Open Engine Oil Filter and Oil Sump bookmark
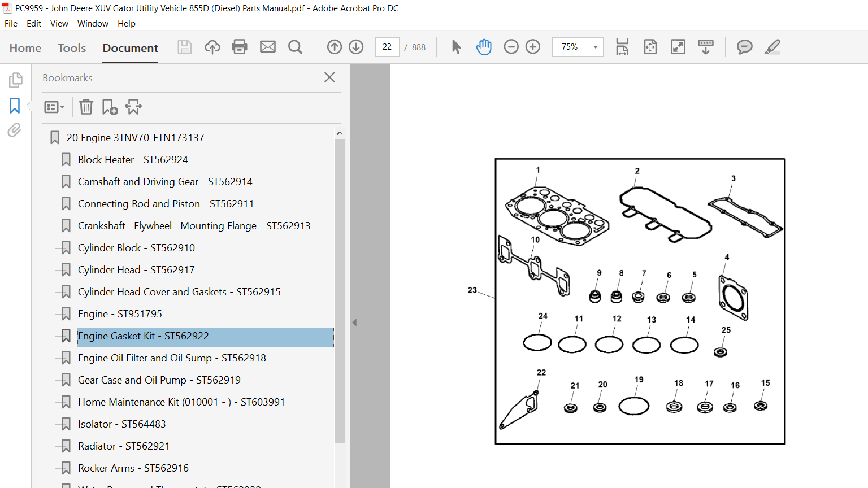Screen dimensions: 868x488 (x=172, y=358)
